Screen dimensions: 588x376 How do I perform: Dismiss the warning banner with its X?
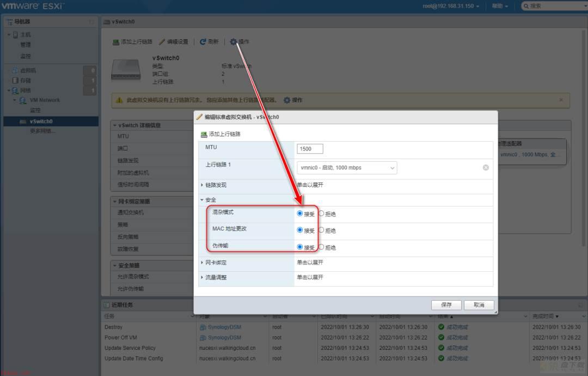561,100
